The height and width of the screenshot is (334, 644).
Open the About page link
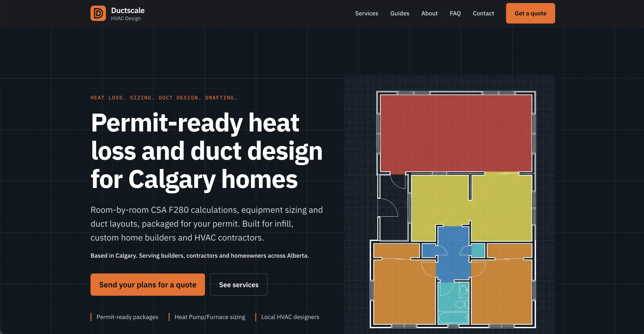pyautogui.click(x=429, y=13)
